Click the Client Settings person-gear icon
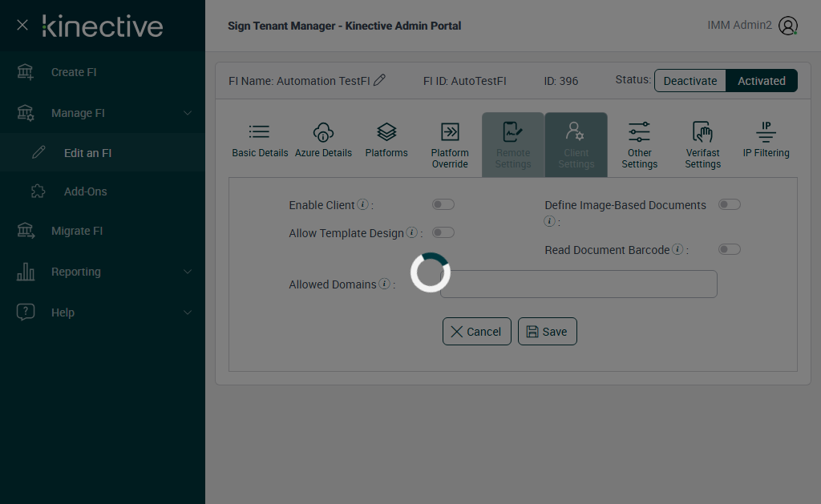This screenshot has height=504, width=821. [576, 131]
